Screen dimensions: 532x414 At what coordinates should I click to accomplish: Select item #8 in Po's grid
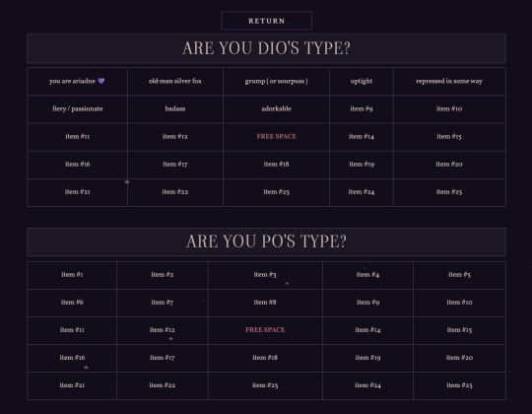(265, 303)
